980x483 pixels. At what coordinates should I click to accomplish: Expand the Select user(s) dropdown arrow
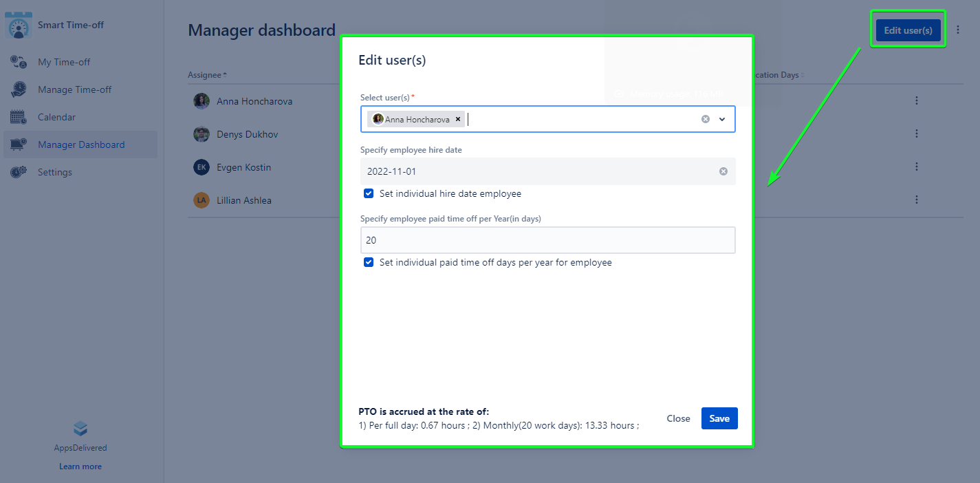point(722,119)
